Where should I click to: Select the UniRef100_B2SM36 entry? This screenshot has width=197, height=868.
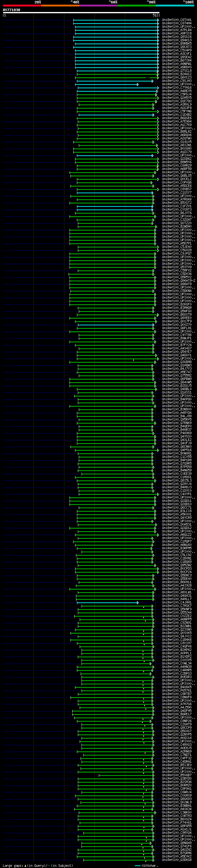177,782
